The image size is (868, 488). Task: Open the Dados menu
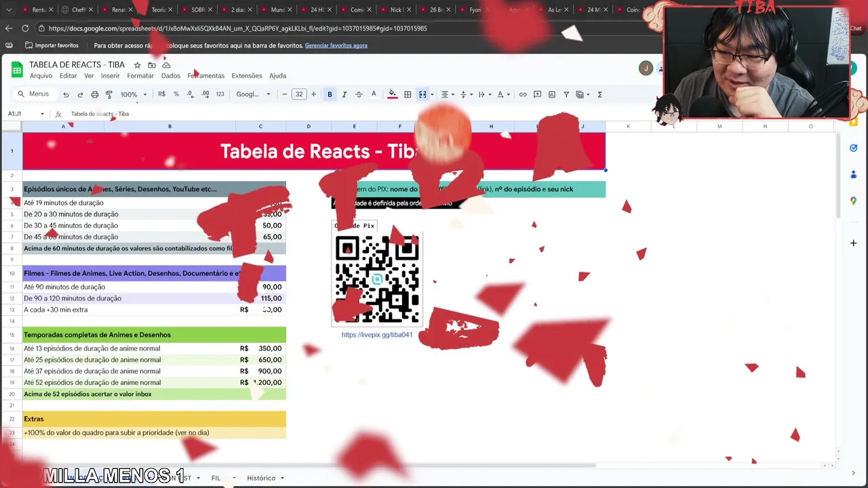point(171,76)
